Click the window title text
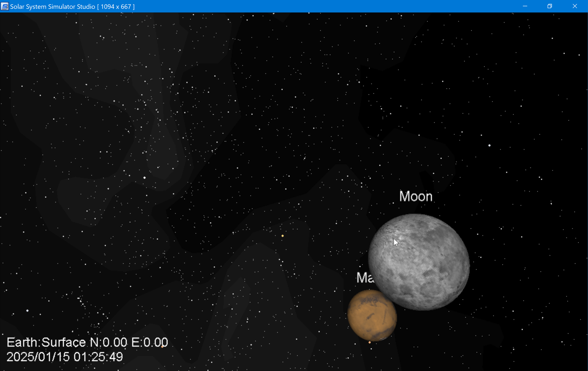The image size is (588, 371). coord(53,7)
